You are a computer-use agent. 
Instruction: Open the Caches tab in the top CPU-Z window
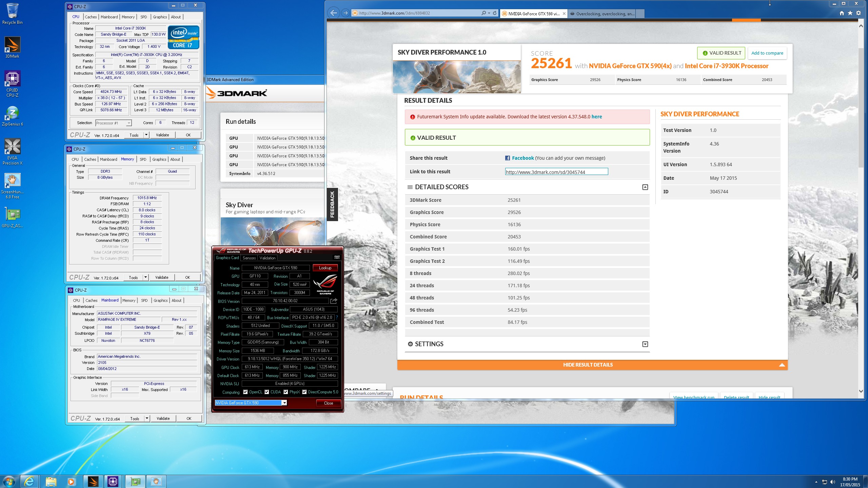click(91, 17)
